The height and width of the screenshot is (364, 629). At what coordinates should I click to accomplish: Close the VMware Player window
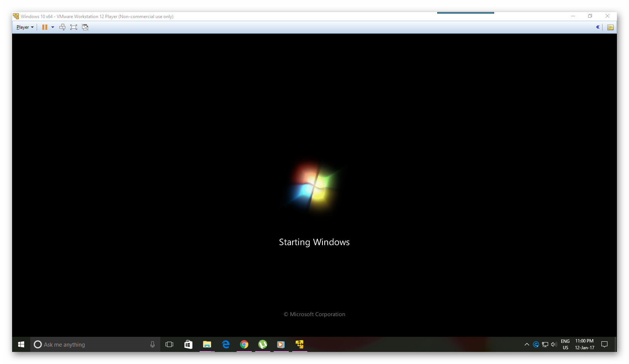point(607,16)
